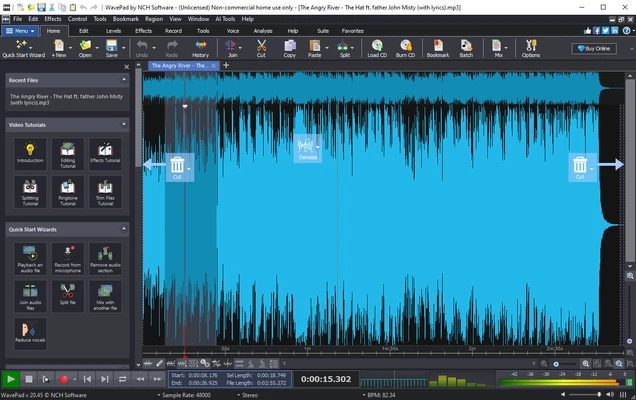
Task: Click Burn CD
Action: (x=406, y=49)
